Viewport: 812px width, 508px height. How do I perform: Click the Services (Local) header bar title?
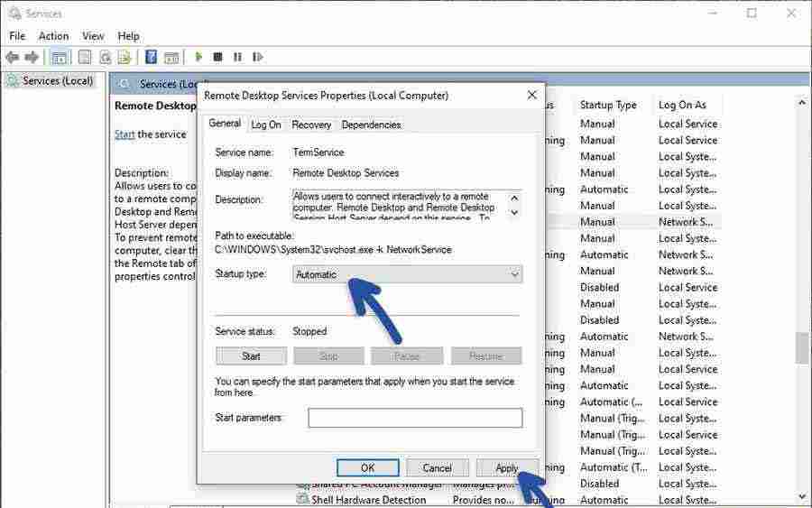click(169, 84)
